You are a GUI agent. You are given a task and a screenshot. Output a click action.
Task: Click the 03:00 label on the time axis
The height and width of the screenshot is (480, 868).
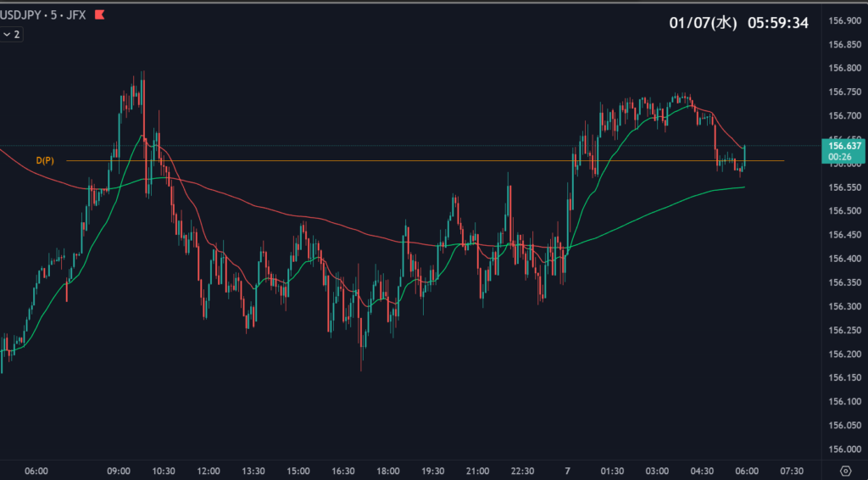pos(657,472)
